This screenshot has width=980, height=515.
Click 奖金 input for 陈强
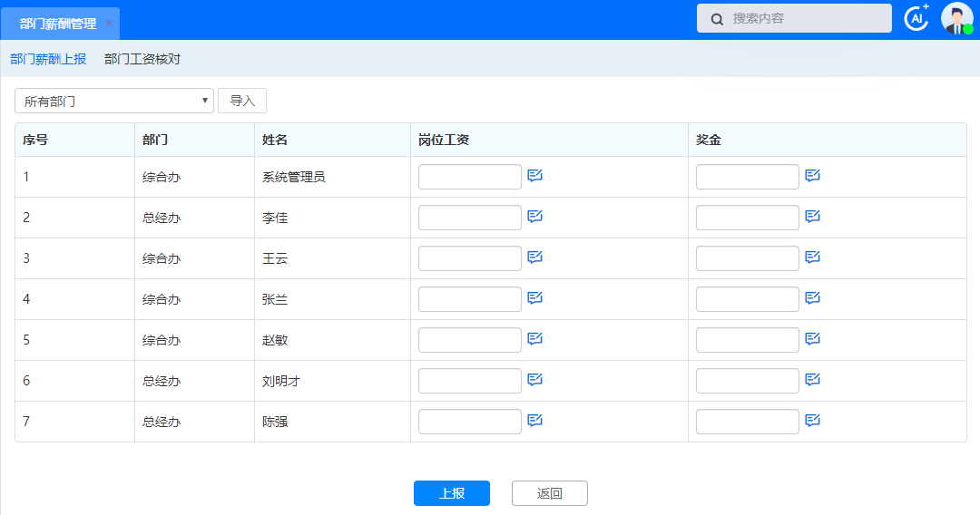[747, 422]
